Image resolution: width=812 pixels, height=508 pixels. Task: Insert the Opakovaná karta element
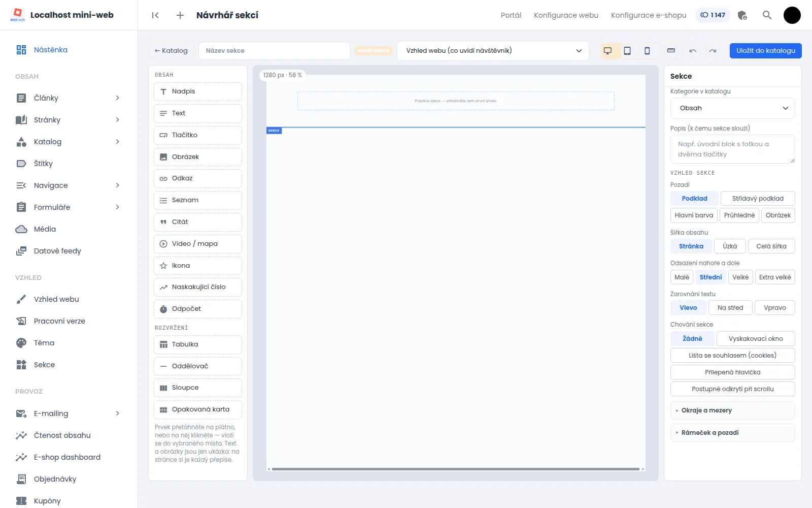[198, 410]
